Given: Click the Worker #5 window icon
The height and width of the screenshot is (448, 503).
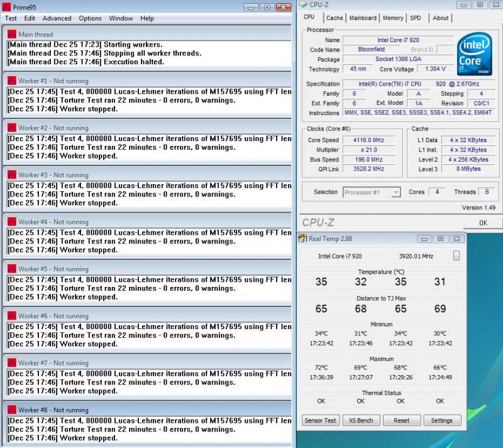Looking at the screenshot, I should click(x=12, y=269).
